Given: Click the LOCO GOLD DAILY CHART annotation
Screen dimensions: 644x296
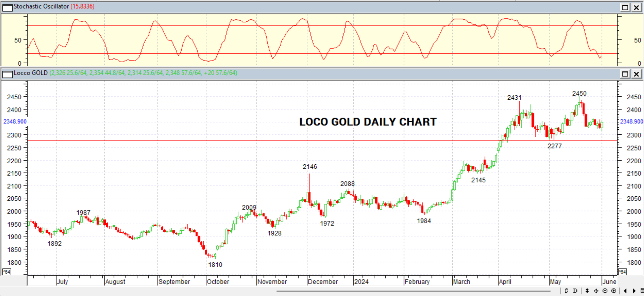Looking at the screenshot, I should 368,122.
